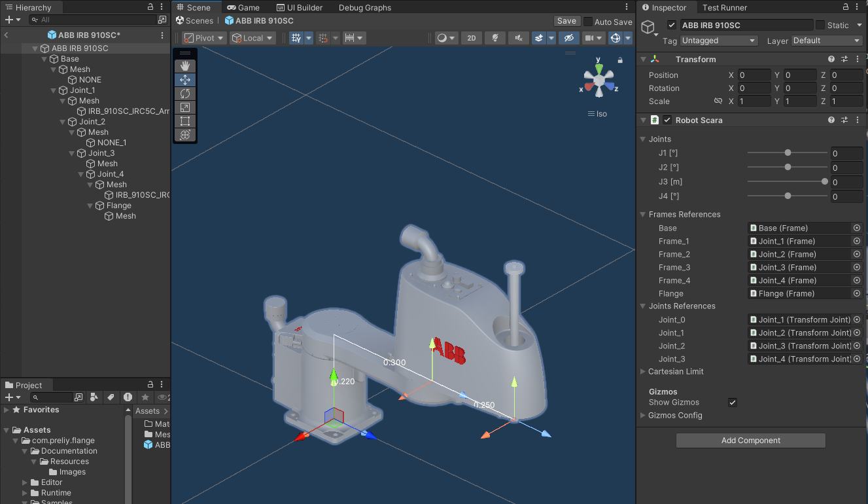The height and width of the screenshot is (504, 868).
Task: Click the orientation gizmo green Y axis
Action: click(x=599, y=68)
